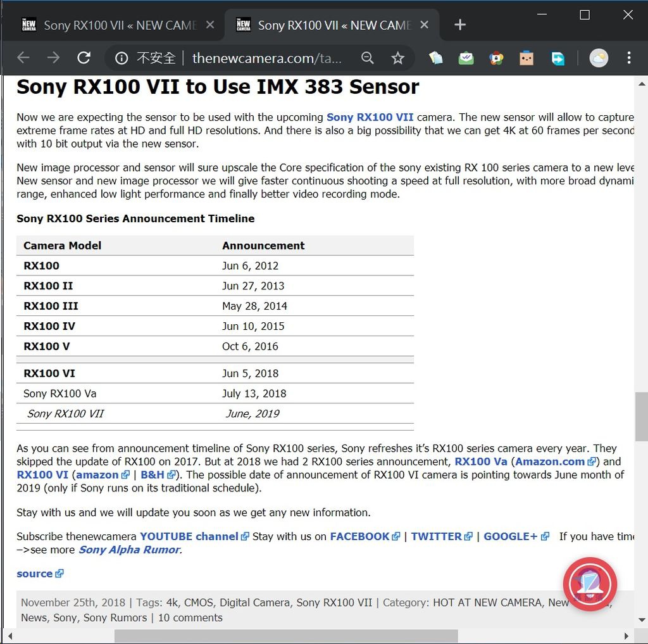This screenshot has width=648, height=644.
Task: Open a new browser tab
Action: pyautogui.click(x=459, y=25)
